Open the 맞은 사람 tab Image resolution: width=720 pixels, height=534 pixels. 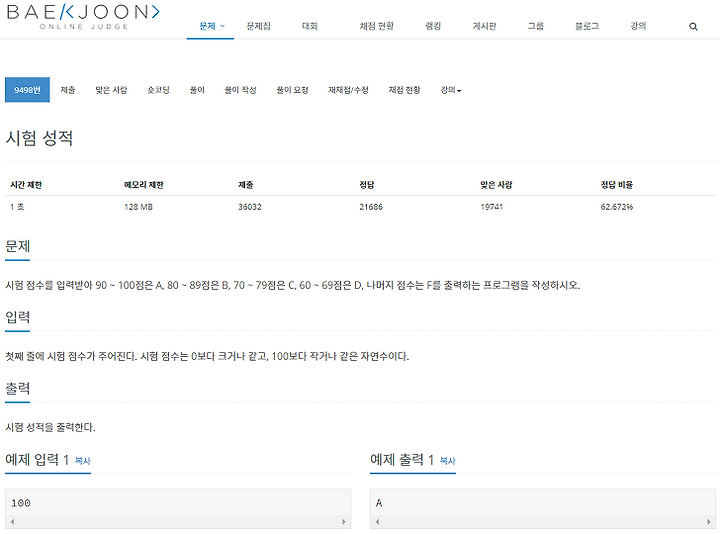111,90
